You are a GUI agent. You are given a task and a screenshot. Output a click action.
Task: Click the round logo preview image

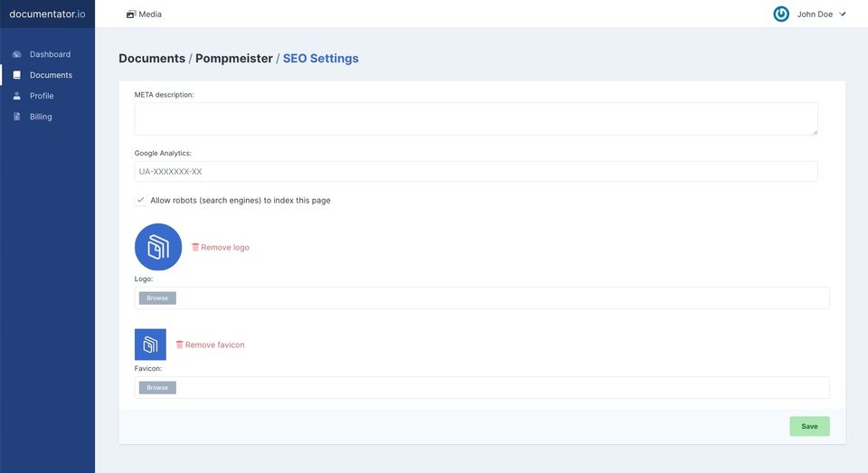click(158, 247)
